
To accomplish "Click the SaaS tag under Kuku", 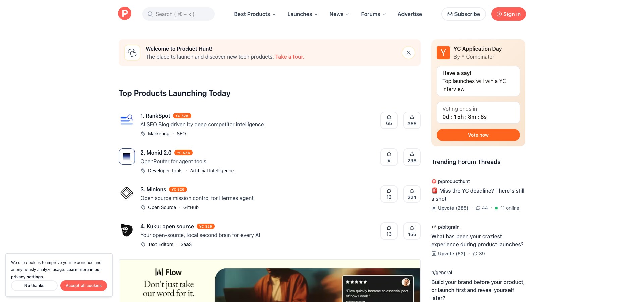I will pos(186,244).
